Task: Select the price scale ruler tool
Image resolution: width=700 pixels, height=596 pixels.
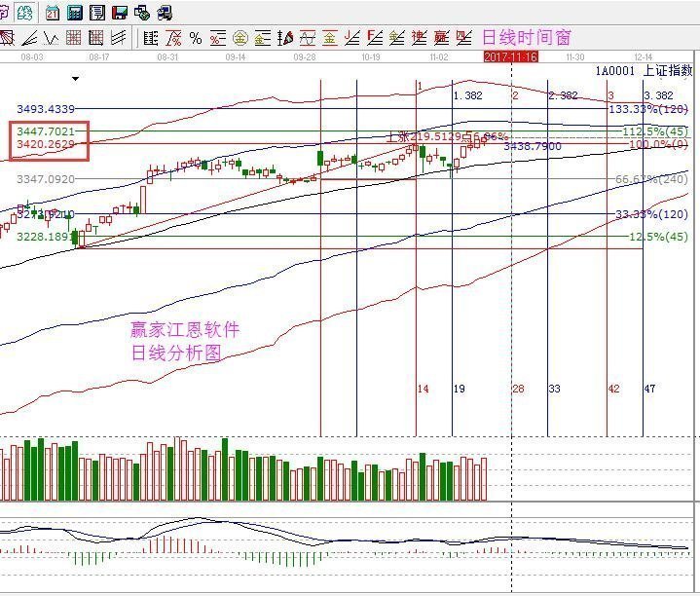Action: 151,38
